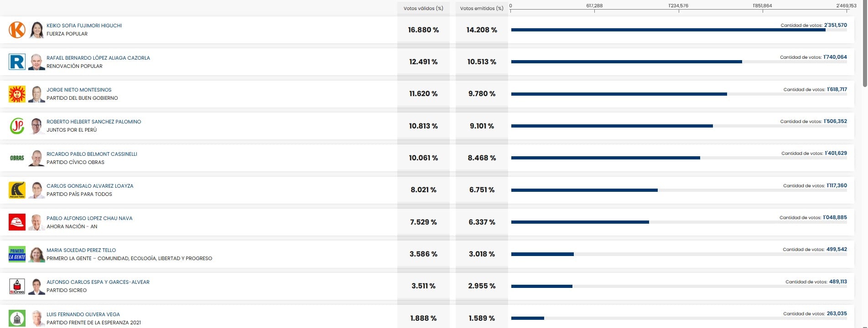Open Rafael López Aliaga's candidate photo
The image size is (868, 328).
pos(36,62)
